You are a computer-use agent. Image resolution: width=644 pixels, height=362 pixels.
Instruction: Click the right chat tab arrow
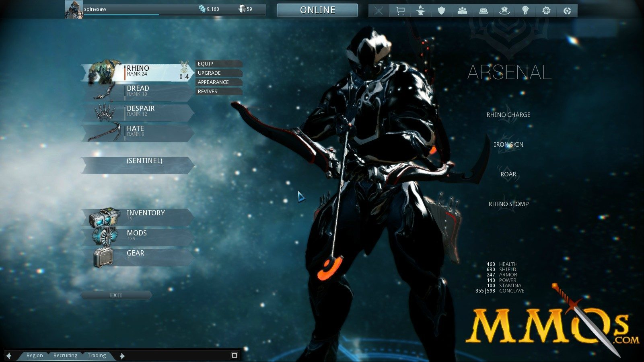pos(122,356)
